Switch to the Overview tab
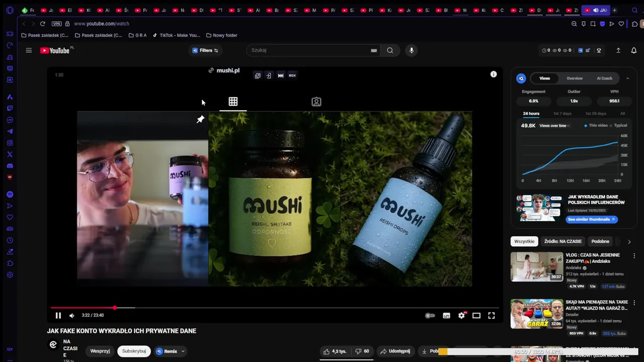644x362 pixels. pyautogui.click(x=575, y=78)
